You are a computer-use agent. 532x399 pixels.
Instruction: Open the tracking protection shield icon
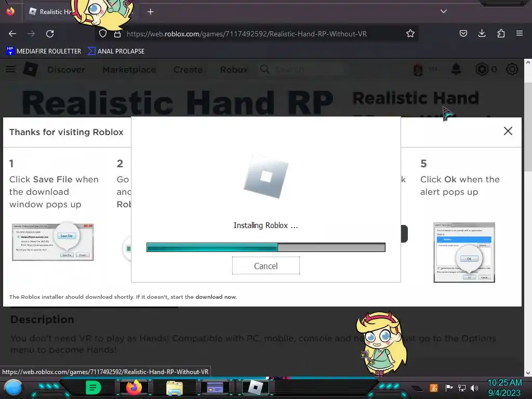(103, 34)
